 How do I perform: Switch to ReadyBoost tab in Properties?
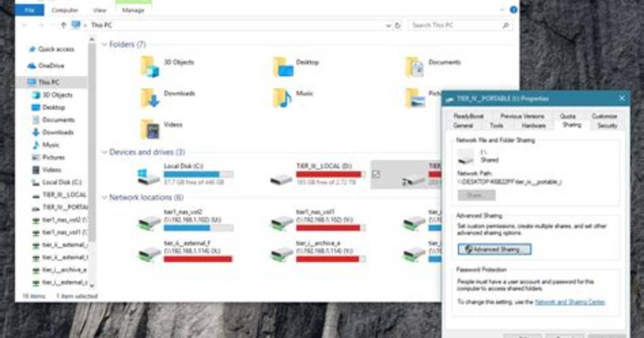tap(468, 116)
